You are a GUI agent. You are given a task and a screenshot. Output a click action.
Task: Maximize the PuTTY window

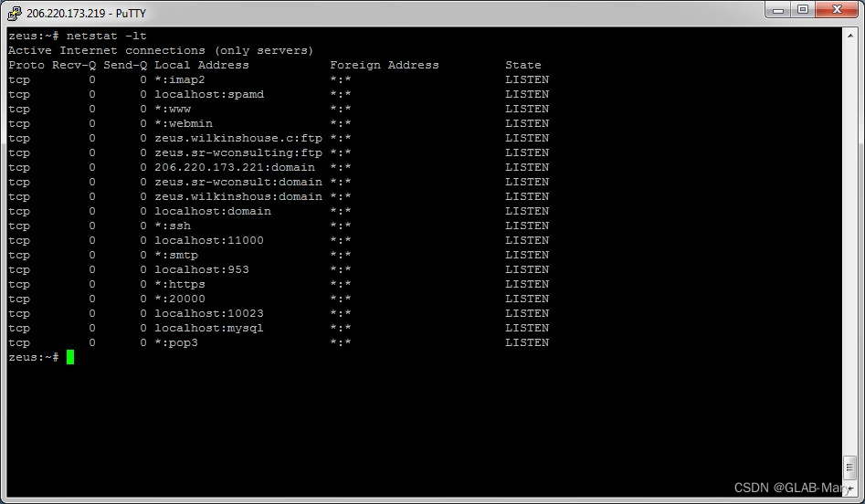pyautogui.click(x=803, y=10)
